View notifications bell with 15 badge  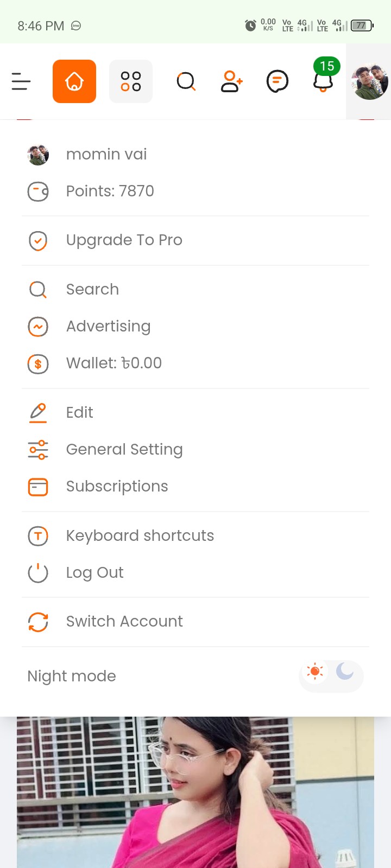click(323, 81)
